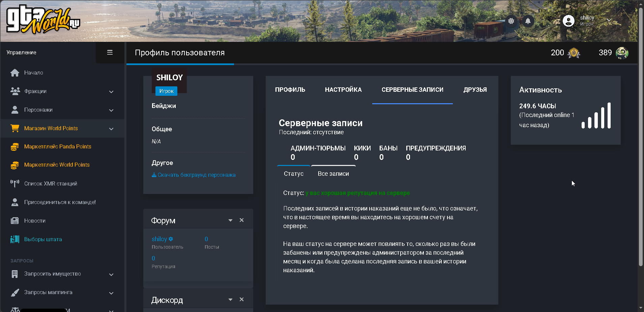Click the Фракции group icon

click(x=15, y=91)
